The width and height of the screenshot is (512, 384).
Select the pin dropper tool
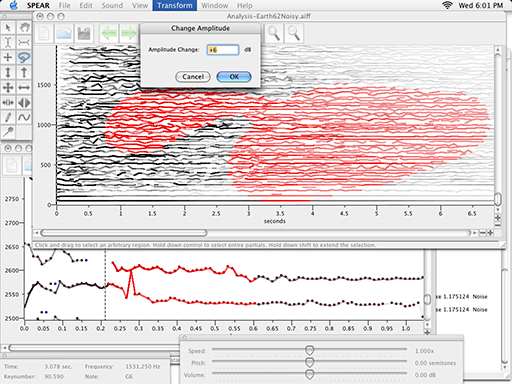(x=8, y=132)
